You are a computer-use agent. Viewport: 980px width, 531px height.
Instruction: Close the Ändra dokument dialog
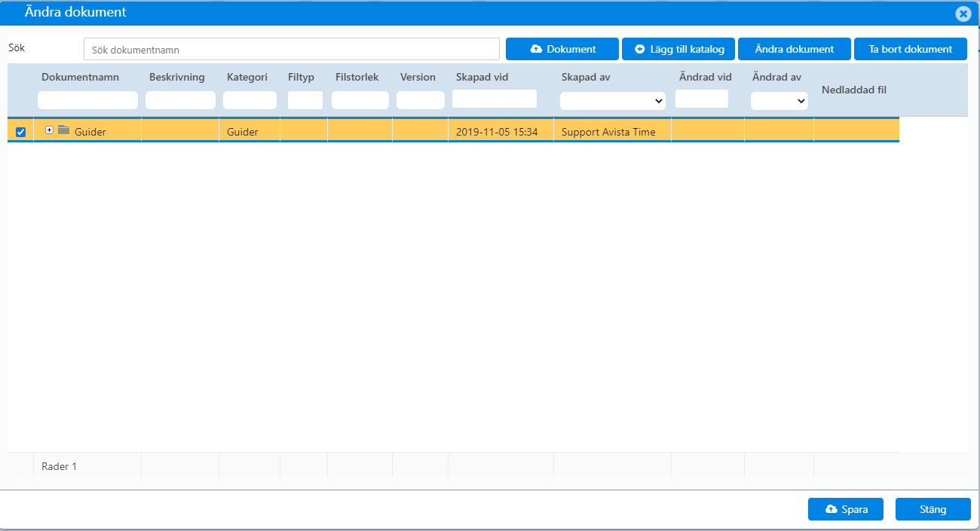pyautogui.click(x=962, y=14)
